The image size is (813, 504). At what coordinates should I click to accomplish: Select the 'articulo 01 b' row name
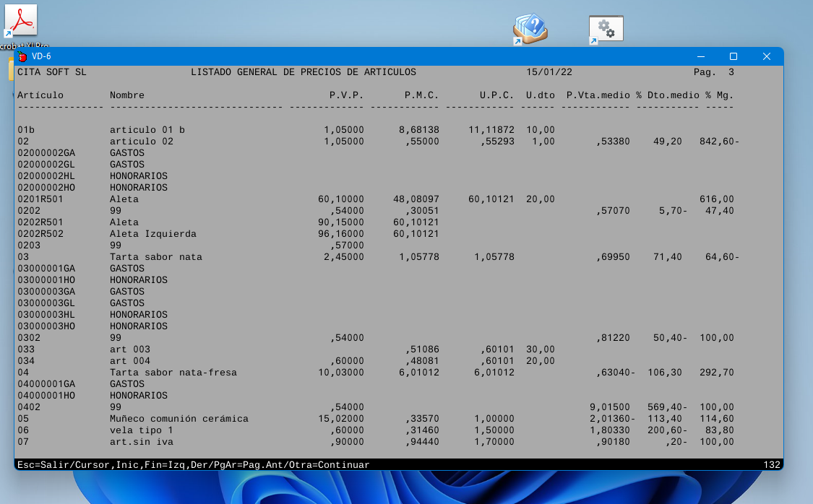[x=147, y=130]
